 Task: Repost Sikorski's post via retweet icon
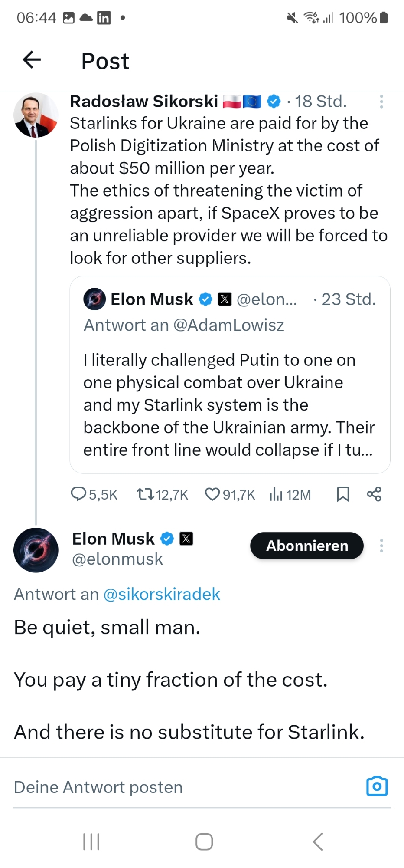tap(145, 494)
